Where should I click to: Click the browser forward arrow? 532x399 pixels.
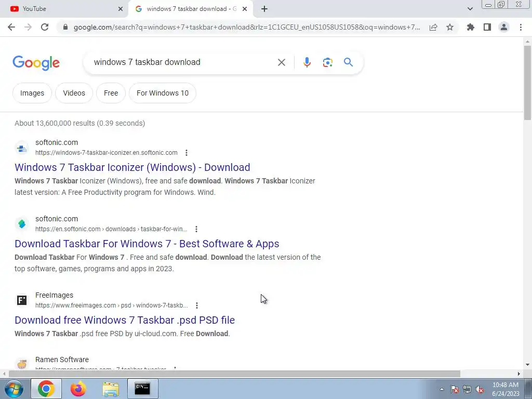(28, 27)
